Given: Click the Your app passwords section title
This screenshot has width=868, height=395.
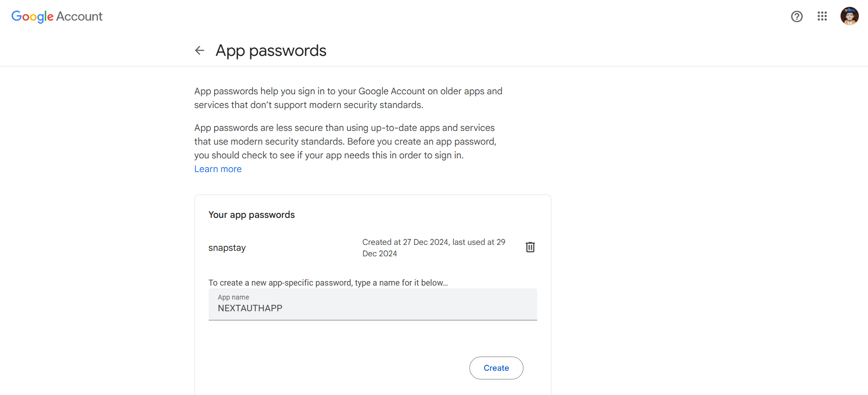Looking at the screenshot, I should pos(252,214).
